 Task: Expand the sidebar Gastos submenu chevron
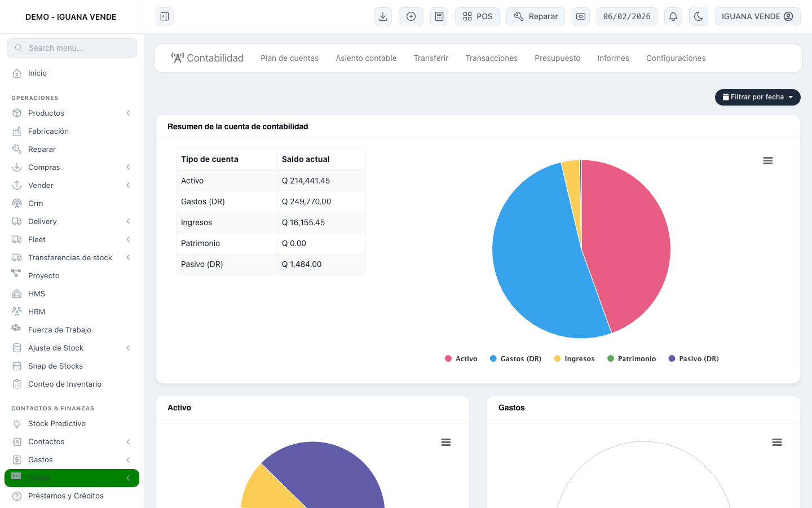click(128, 459)
